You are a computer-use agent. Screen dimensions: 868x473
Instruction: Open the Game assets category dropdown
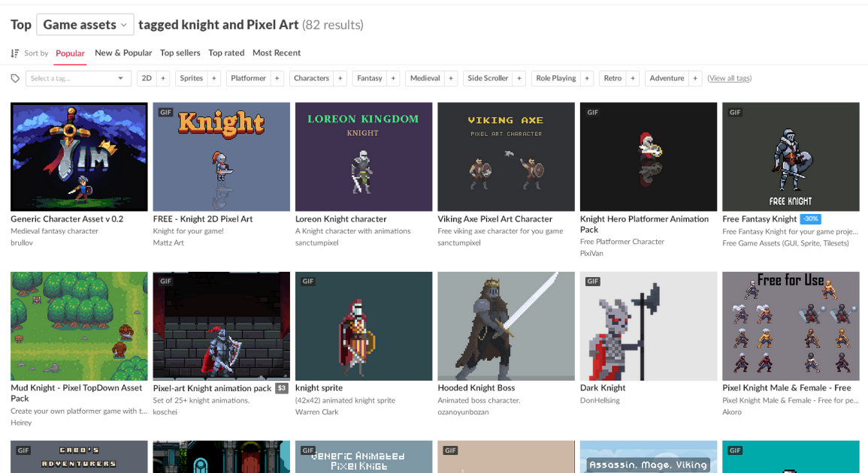(x=85, y=25)
